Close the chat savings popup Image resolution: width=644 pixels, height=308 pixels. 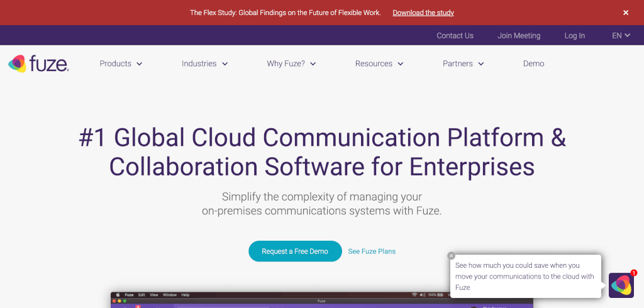point(451,256)
